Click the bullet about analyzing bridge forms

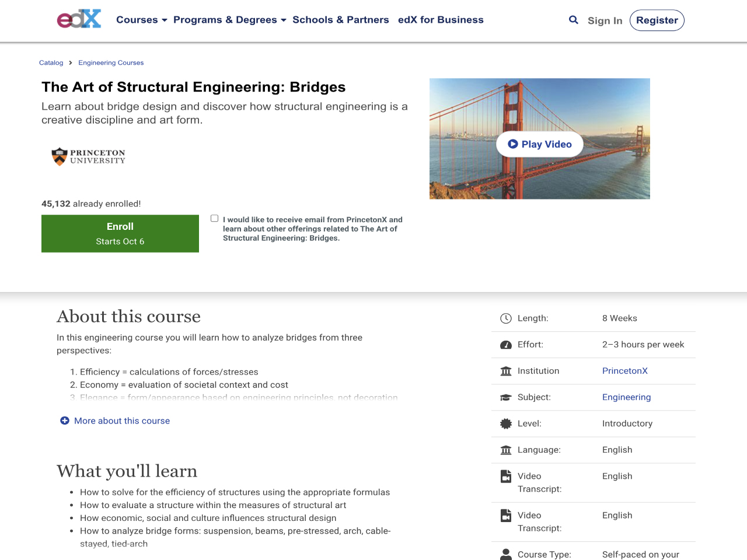235,537
